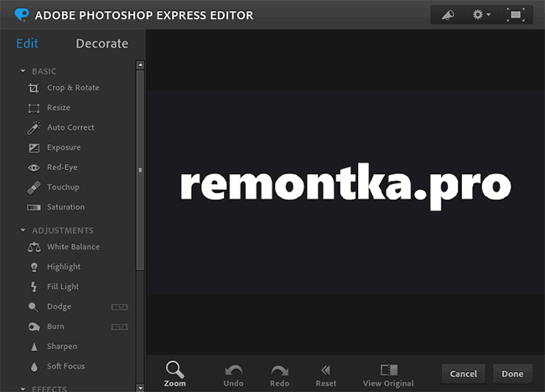Click the Fill Light lightning icon
545x392 pixels.
coord(34,286)
